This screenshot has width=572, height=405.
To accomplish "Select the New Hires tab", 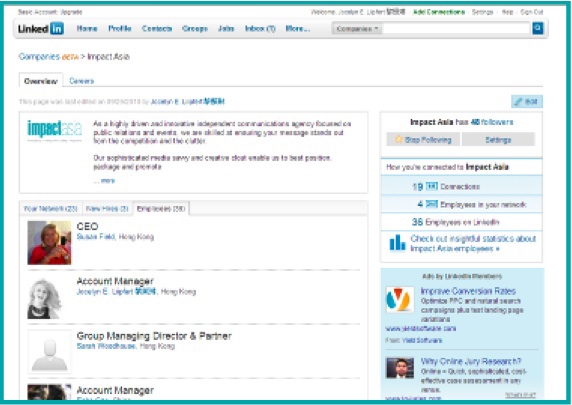I will [x=107, y=209].
